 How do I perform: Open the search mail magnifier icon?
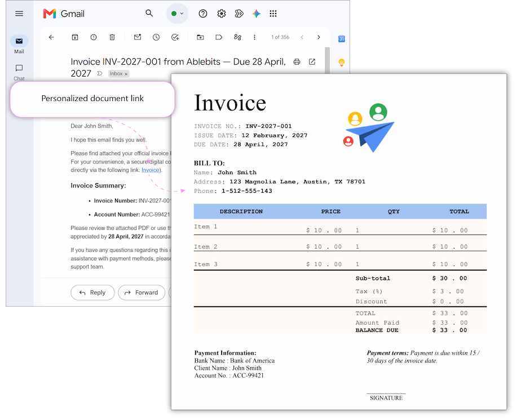pos(149,13)
